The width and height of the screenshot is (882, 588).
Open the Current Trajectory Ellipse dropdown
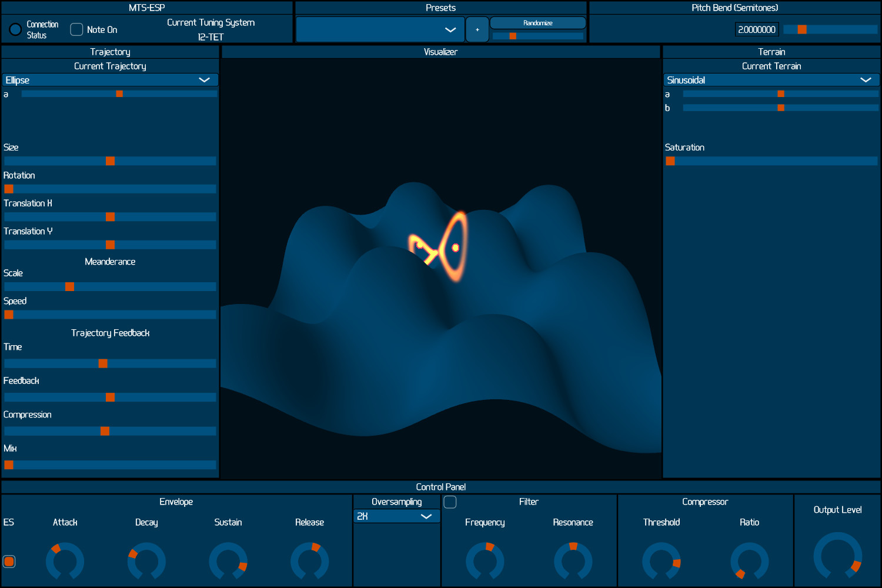tap(110, 80)
